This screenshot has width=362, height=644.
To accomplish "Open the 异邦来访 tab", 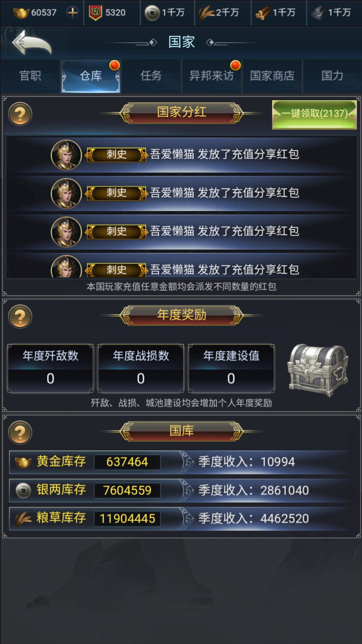I will pos(212,76).
